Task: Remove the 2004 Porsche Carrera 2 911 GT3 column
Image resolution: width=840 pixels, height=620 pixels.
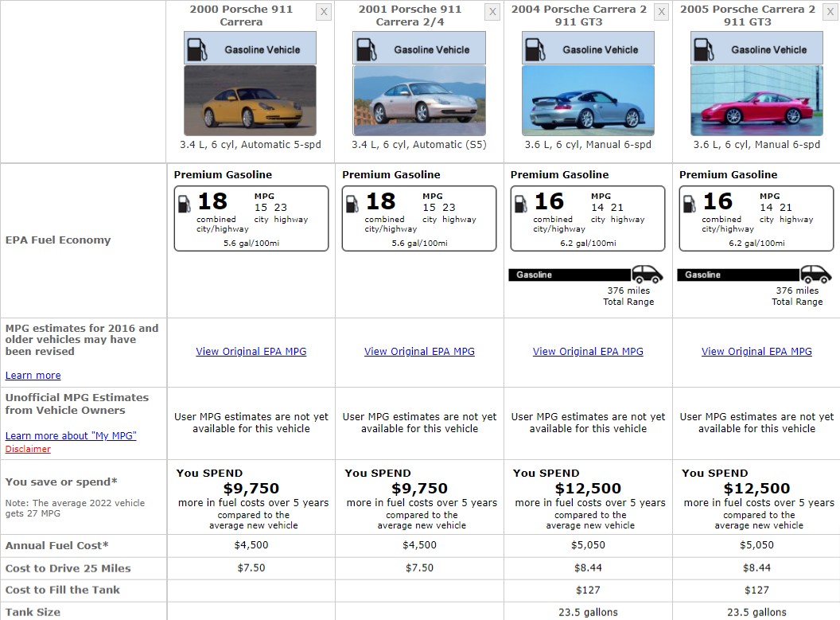Action: point(662,12)
